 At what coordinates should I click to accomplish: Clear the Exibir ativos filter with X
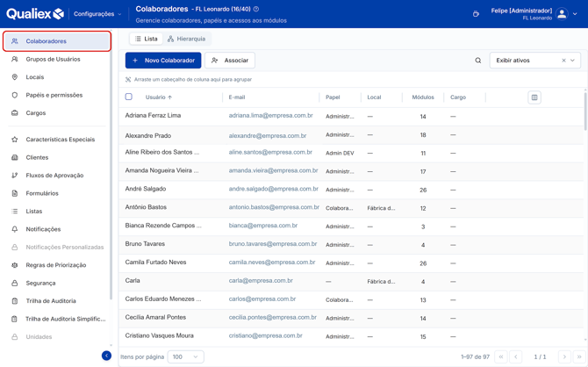click(x=563, y=61)
